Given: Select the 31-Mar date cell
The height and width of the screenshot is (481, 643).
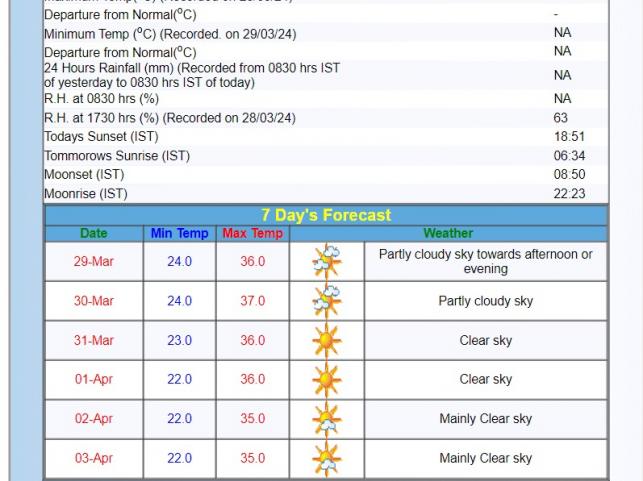Looking at the screenshot, I should click(x=93, y=341).
